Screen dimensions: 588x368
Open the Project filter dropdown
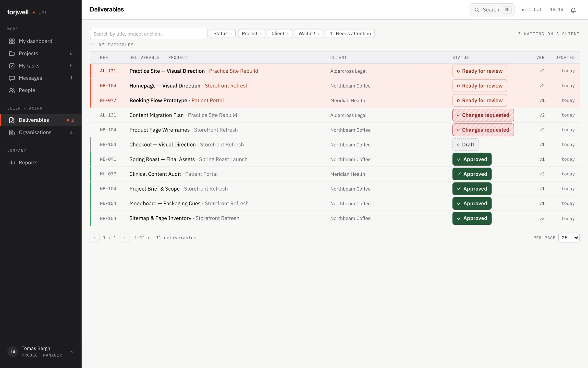(252, 34)
